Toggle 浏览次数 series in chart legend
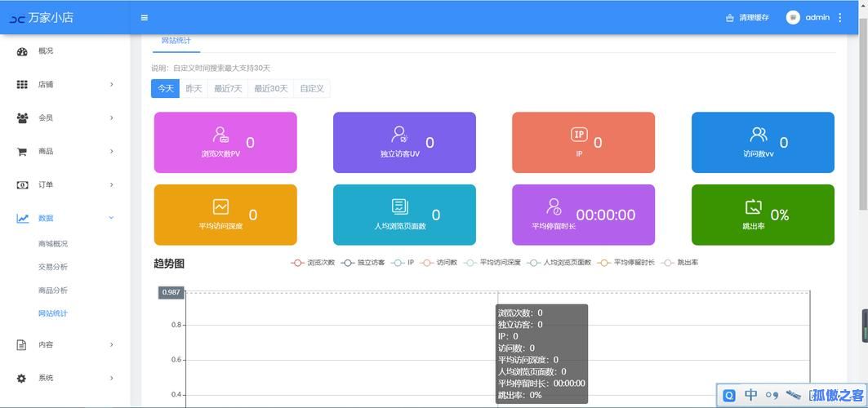Screen dimensions: 868x408 pos(313,263)
